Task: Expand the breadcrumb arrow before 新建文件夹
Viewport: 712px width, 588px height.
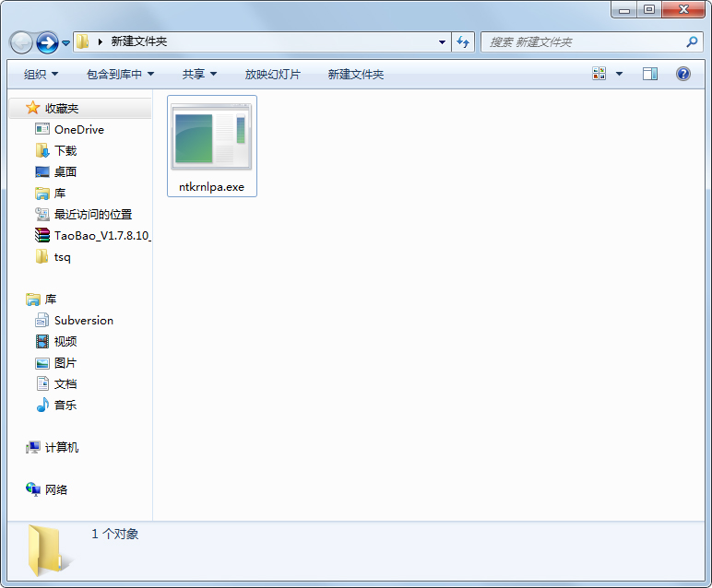Action: click(100, 41)
